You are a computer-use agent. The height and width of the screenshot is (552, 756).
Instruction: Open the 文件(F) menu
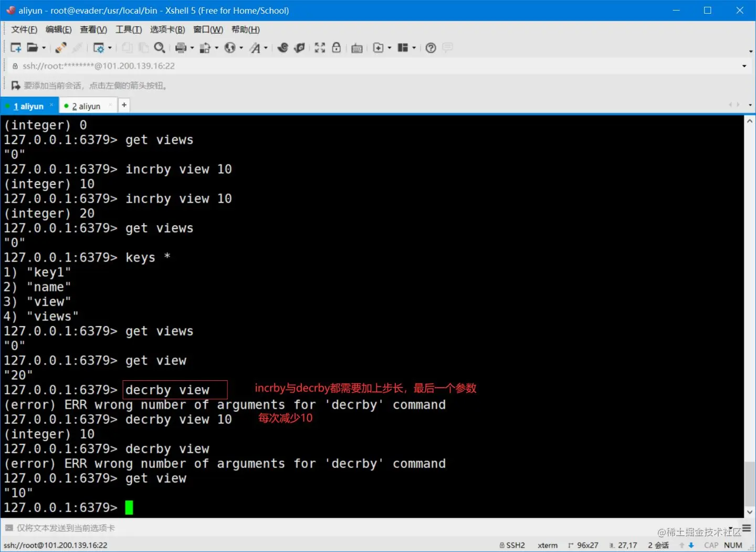point(24,29)
